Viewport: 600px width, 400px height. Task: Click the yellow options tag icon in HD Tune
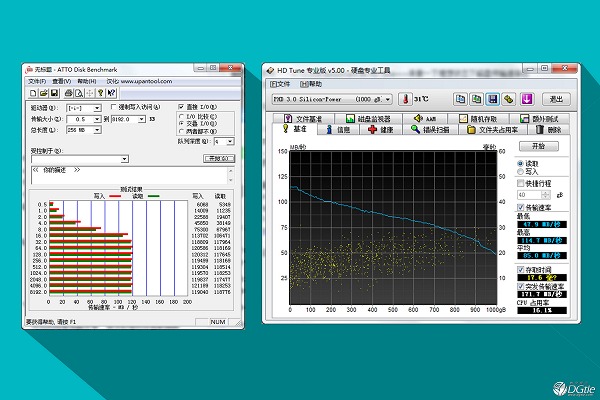(509, 99)
